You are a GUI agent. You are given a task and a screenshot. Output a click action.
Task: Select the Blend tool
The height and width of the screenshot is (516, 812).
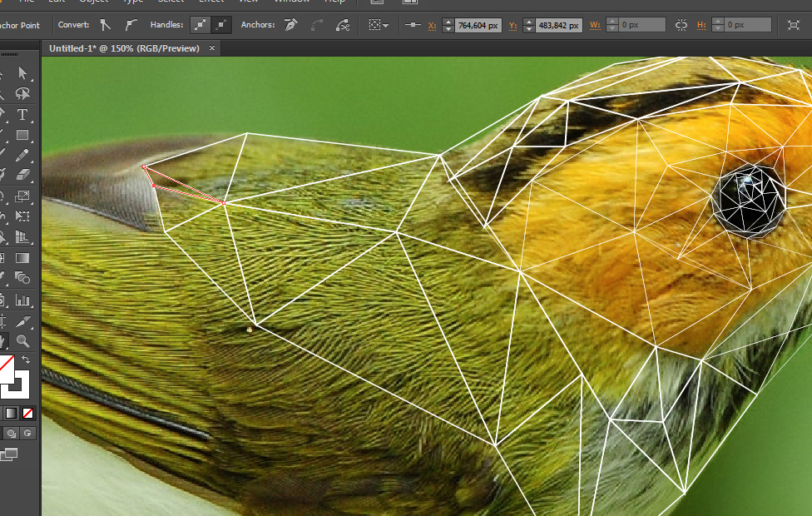click(22, 278)
